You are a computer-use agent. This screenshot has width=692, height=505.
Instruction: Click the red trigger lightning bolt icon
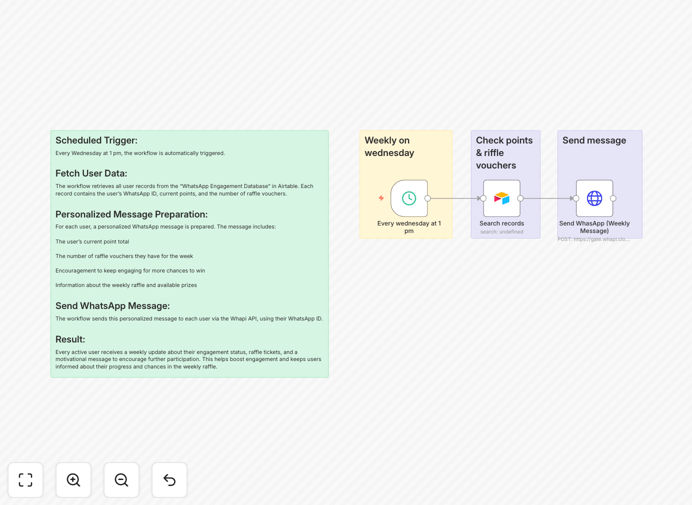(381, 198)
